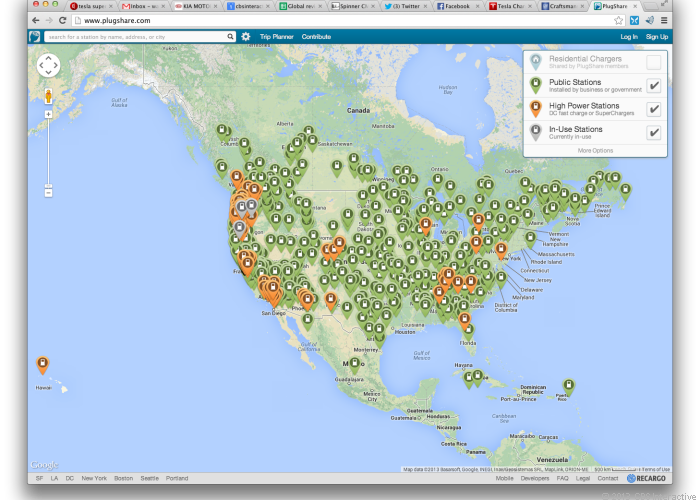Screen dimensions: 700x500
Task: Click the browser address bar
Action: click(344, 20)
